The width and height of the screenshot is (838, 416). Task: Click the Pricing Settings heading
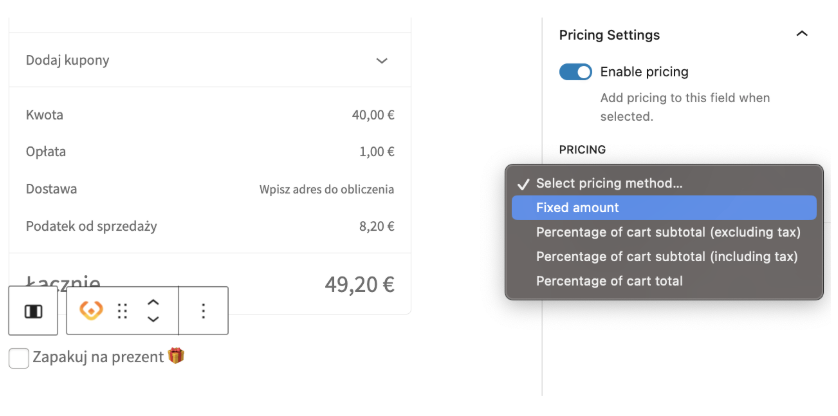click(x=609, y=35)
